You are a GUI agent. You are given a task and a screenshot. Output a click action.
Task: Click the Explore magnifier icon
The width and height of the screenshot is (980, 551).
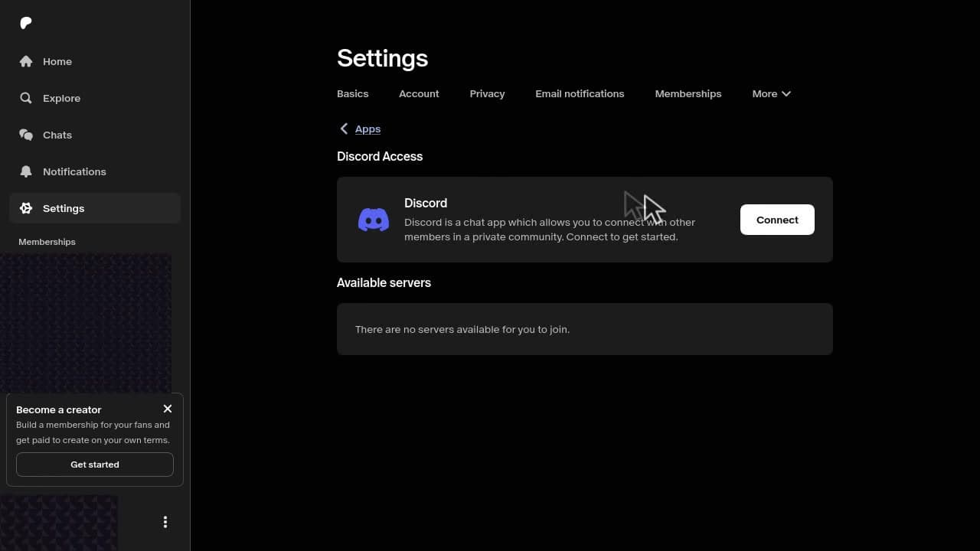[x=26, y=98]
